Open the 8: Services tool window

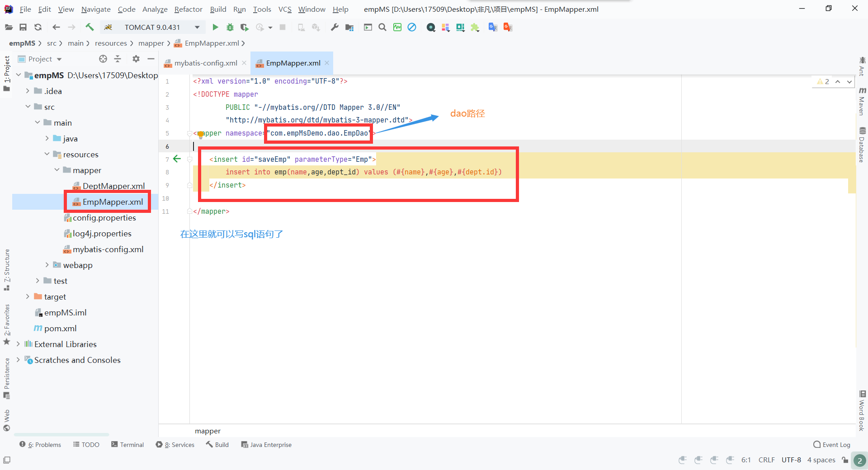(x=175, y=445)
